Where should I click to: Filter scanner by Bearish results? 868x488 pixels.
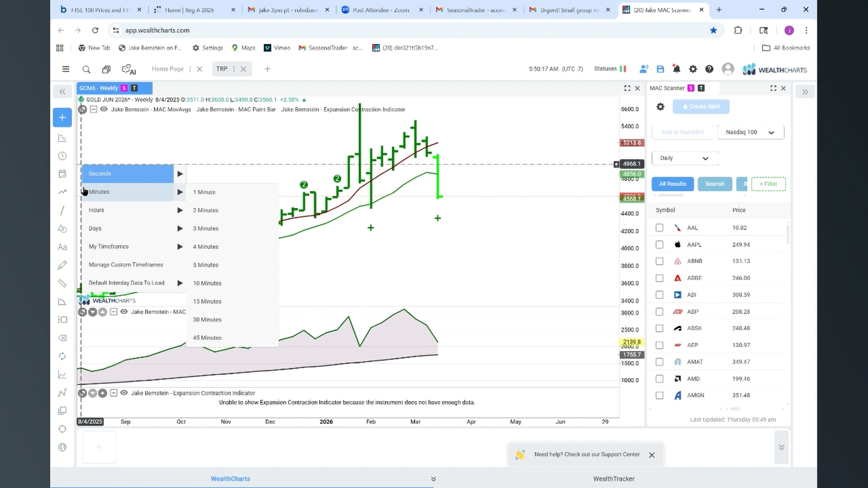(715, 184)
